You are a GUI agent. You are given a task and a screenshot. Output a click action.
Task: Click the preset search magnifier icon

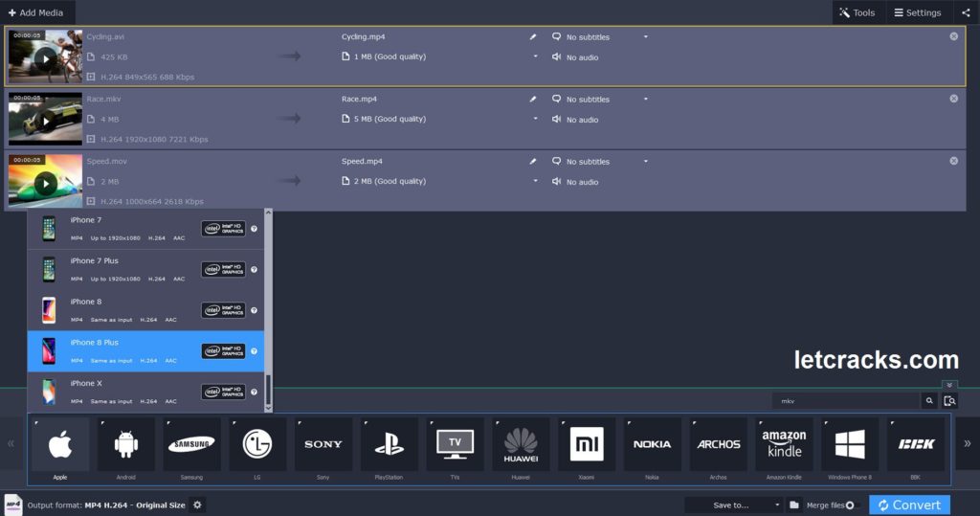point(929,401)
